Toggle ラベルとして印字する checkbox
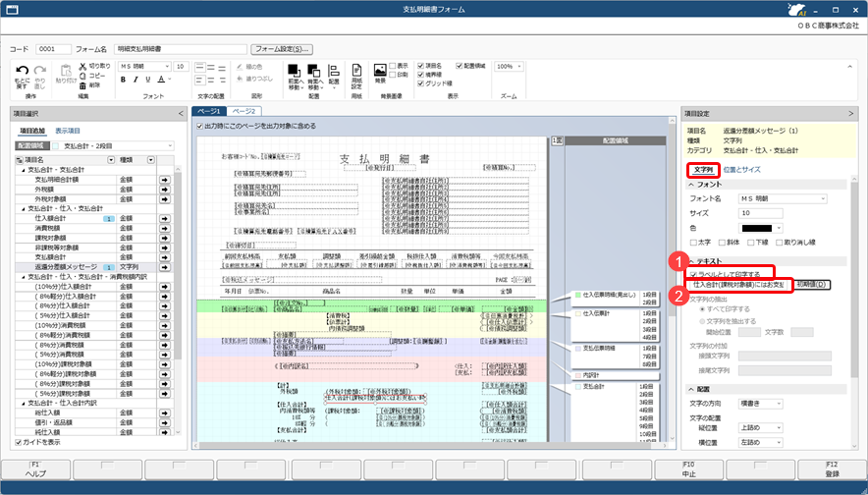868x495 pixels. (693, 275)
